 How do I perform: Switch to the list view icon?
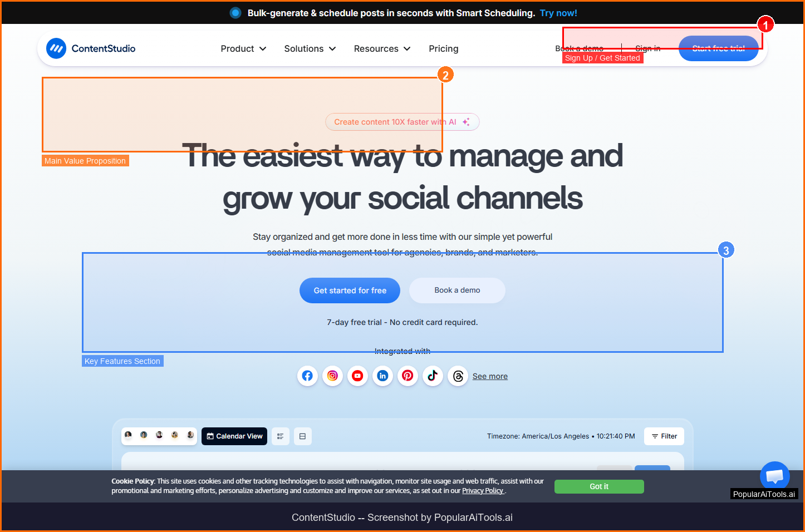pos(281,436)
